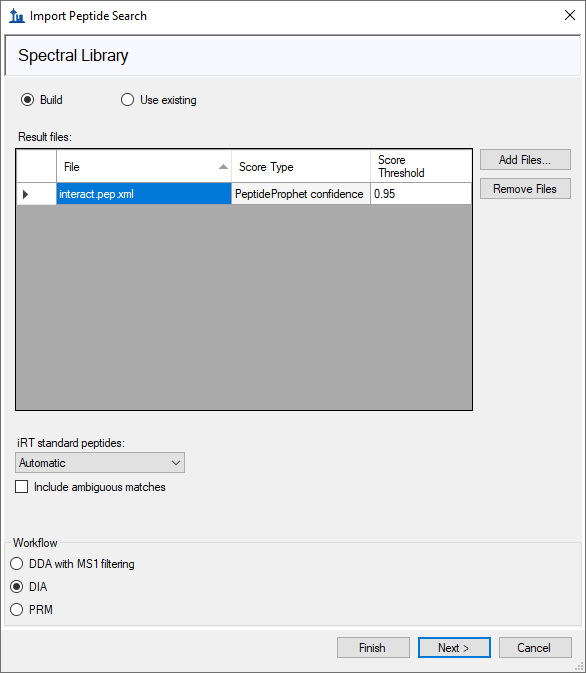Image resolution: width=586 pixels, height=673 pixels.
Task: Click the resize grip at dialog corner
Action: coord(579,667)
